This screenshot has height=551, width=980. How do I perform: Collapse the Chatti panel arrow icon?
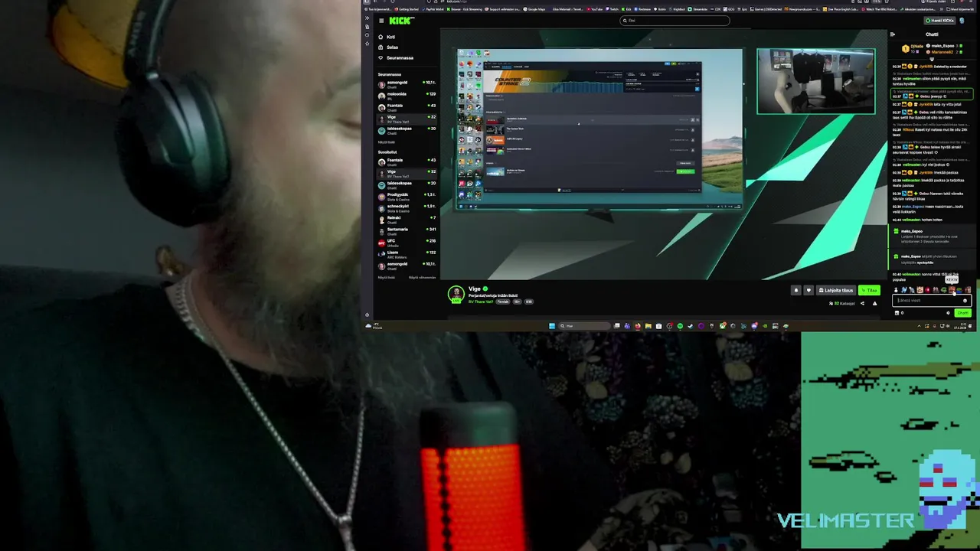tap(892, 34)
